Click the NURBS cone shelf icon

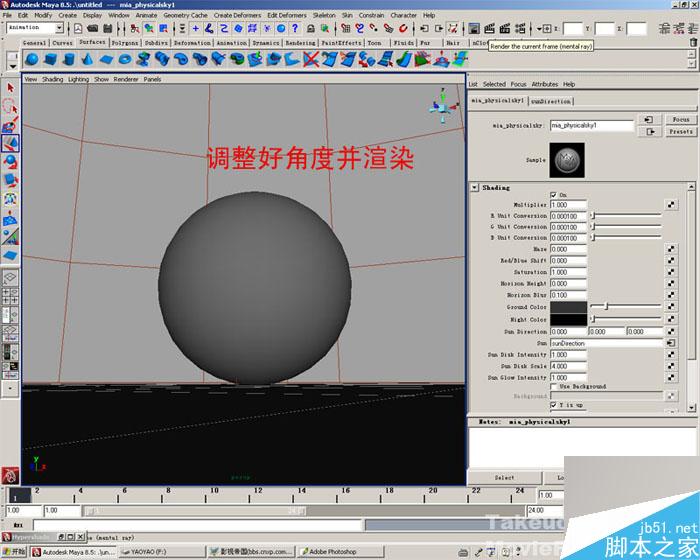coord(87,59)
